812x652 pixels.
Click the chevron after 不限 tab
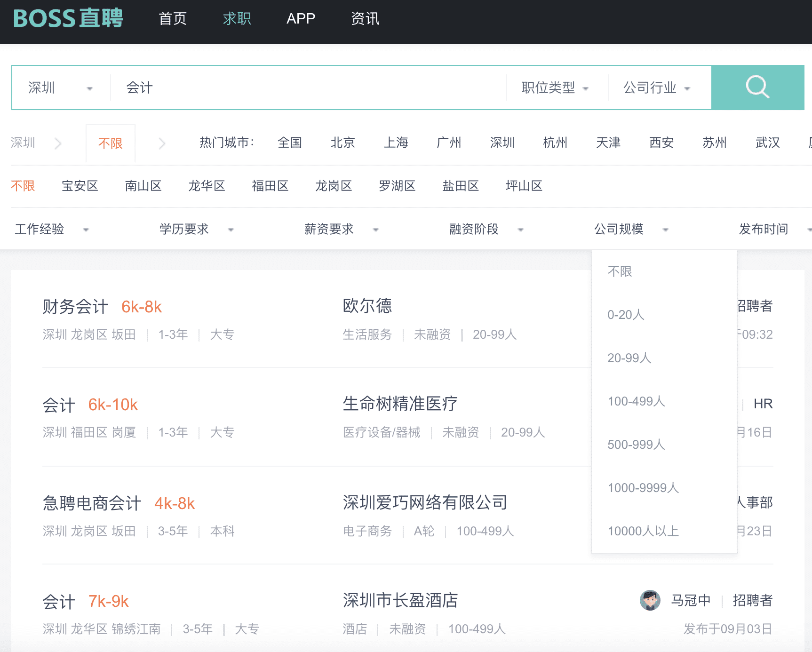(x=162, y=143)
